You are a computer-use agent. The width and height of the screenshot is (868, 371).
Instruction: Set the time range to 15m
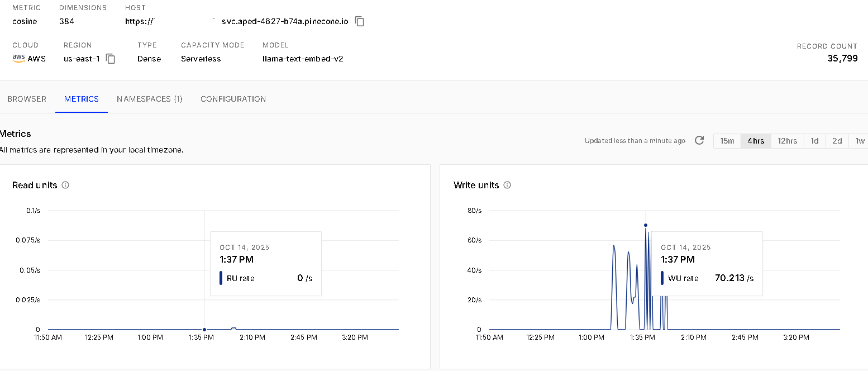click(727, 141)
